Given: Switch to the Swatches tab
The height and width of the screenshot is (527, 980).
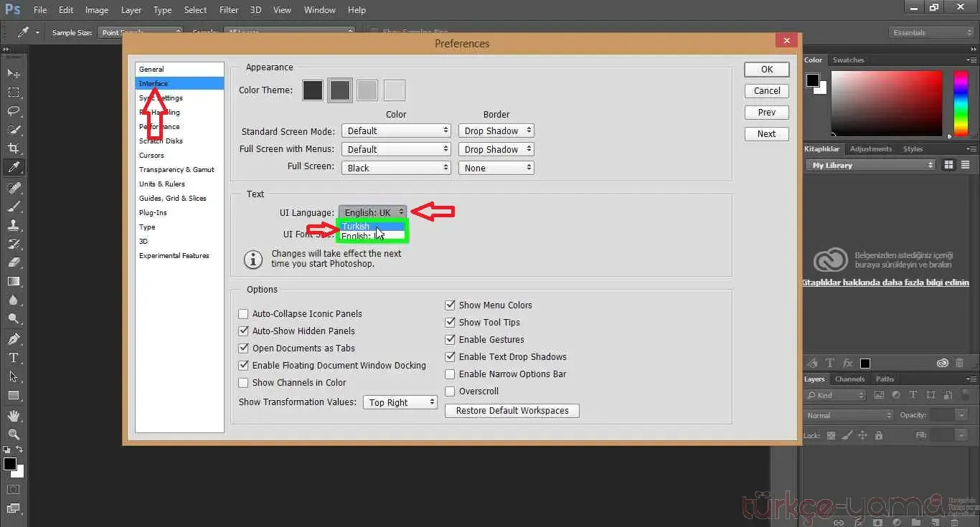Looking at the screenshot, I should point(848,60).
